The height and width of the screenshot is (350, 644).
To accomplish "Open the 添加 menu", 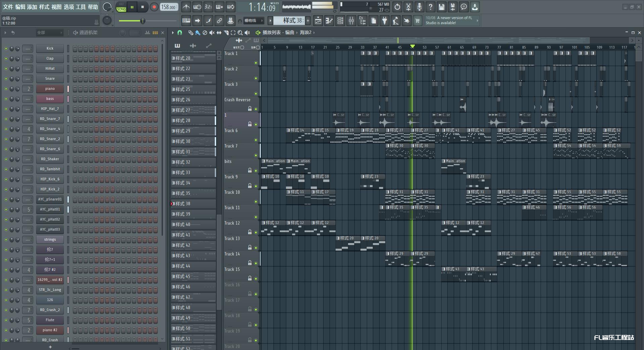I will [32, 7].
